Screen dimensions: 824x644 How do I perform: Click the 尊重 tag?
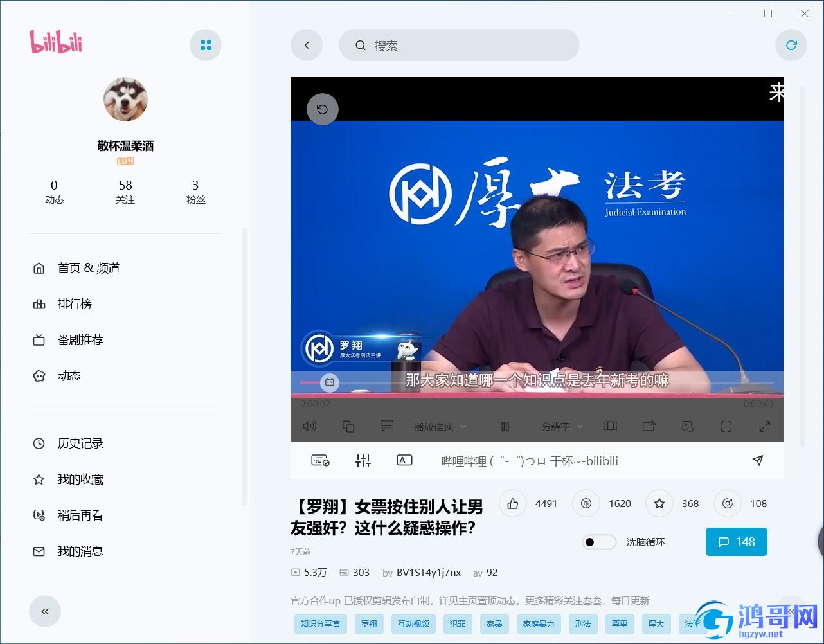(620, 623)
